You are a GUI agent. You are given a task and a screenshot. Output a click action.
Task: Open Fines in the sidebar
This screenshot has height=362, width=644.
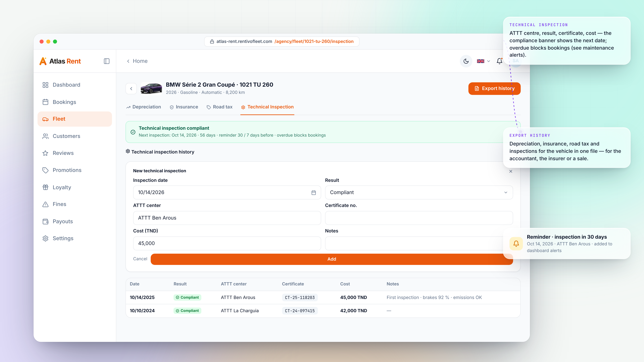(74, 204)
